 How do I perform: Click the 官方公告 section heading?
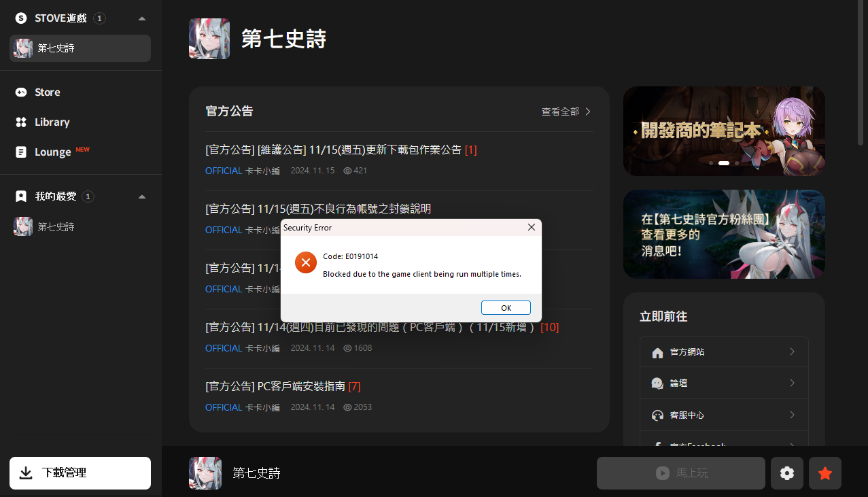click(229, 111)
